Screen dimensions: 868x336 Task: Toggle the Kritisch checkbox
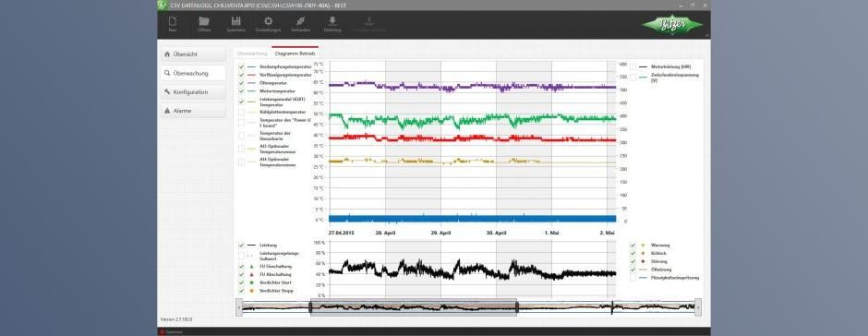click(633, 253)
